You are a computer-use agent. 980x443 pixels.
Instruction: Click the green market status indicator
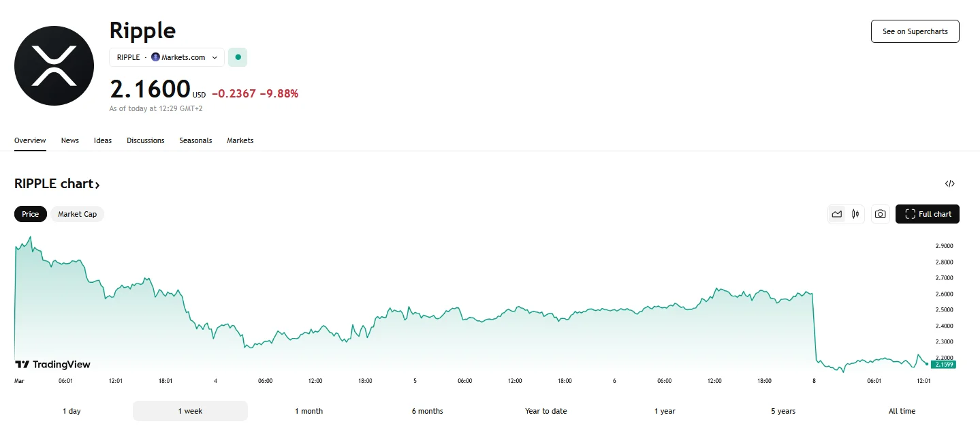pos(238,57)
